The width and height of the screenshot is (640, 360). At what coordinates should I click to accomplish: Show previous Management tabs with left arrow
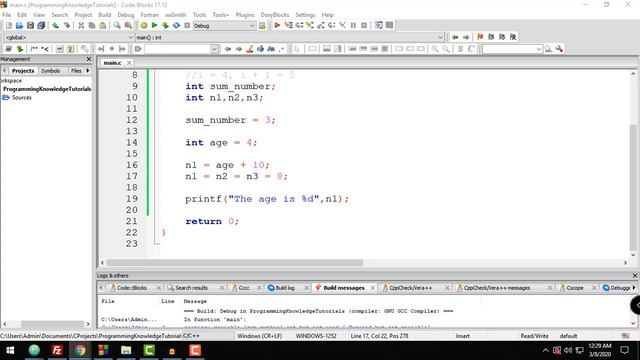[x=4, y=71]
